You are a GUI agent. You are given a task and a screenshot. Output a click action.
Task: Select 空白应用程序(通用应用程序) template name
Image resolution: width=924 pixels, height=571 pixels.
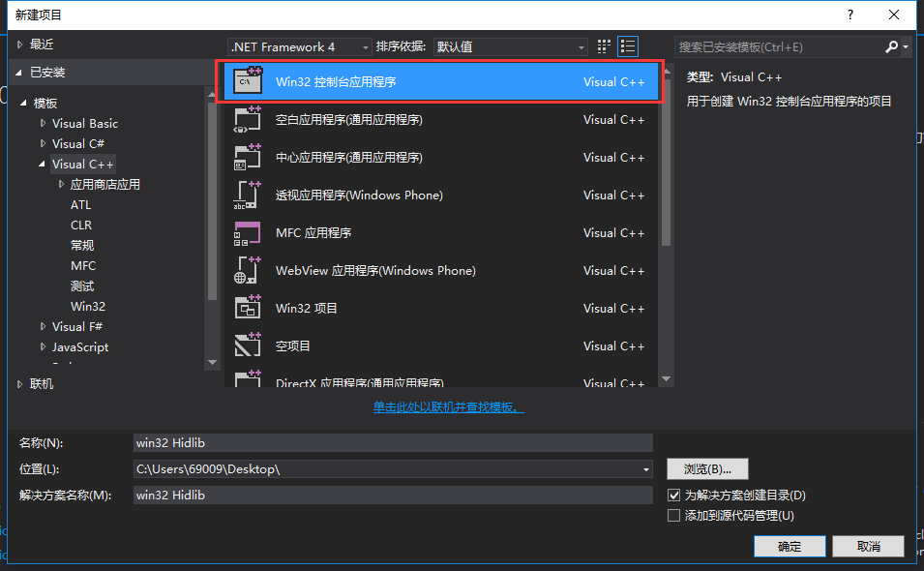coord(349,120)
